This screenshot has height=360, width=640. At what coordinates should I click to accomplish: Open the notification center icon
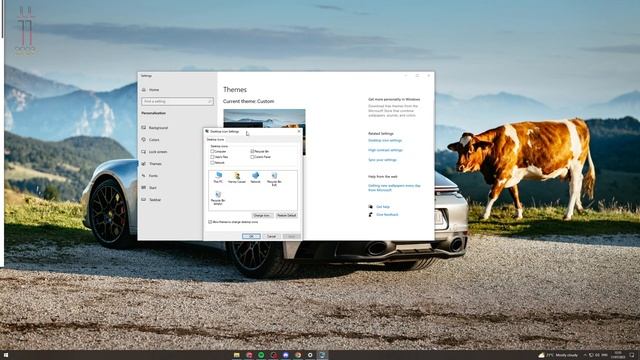(x=632, y=355)
